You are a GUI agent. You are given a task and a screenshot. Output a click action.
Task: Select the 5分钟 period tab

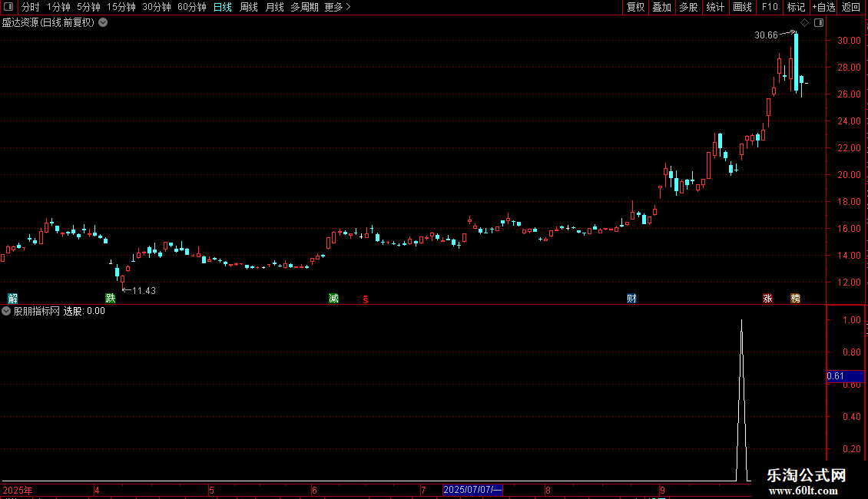pyautogui.click(x=88, y=7)
